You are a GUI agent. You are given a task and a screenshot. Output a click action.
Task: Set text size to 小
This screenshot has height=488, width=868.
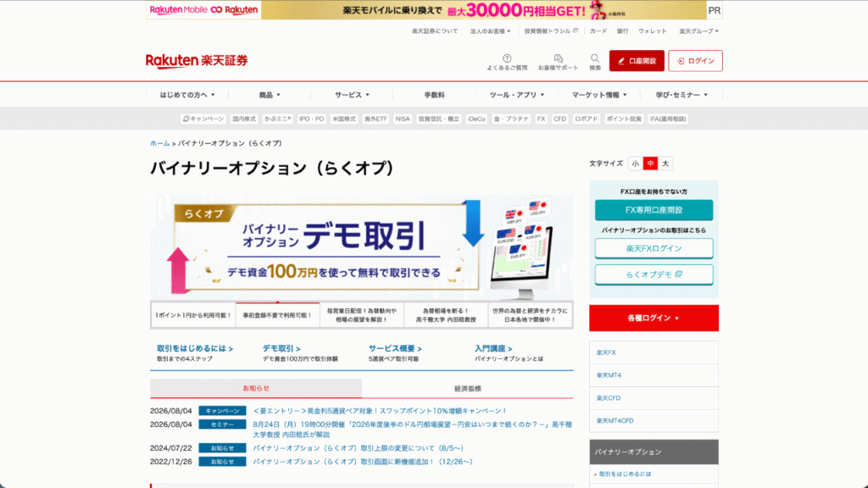(636, 164)
